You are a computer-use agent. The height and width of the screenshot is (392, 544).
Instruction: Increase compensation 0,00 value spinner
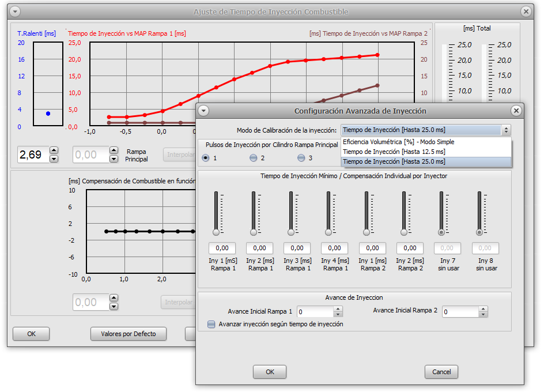coord(114,298)
